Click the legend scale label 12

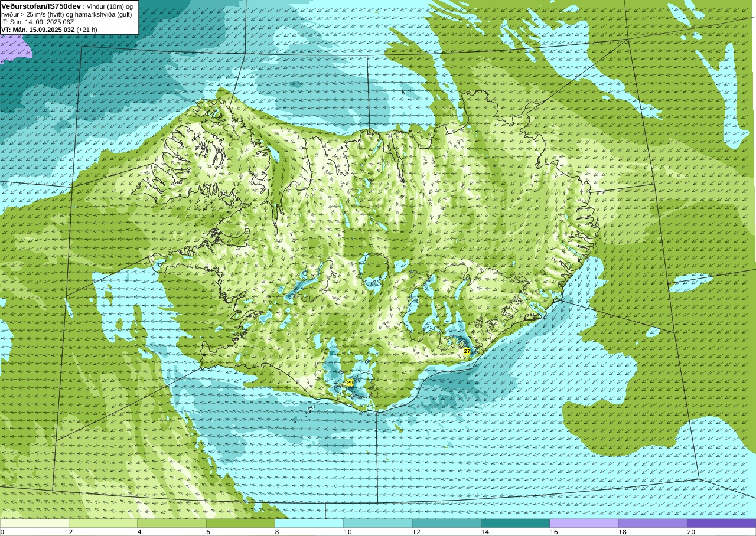tap(416, 532)
